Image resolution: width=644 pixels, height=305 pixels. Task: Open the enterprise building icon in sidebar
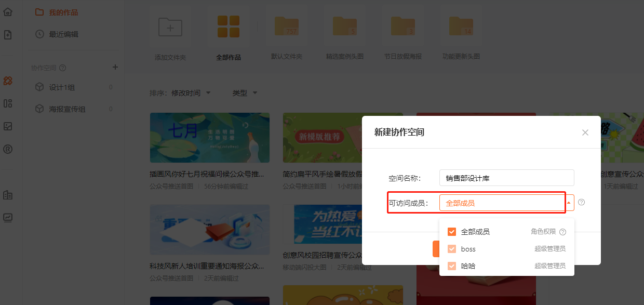[8, 195]
